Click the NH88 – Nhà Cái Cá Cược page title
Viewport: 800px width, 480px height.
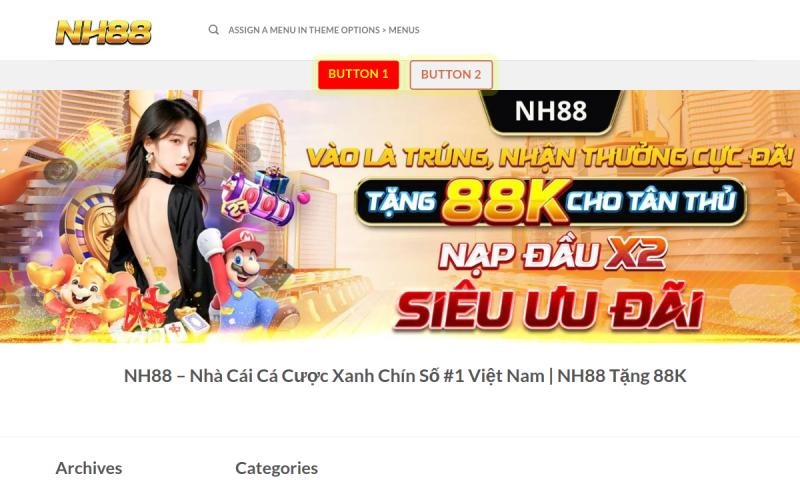point(405,375)
